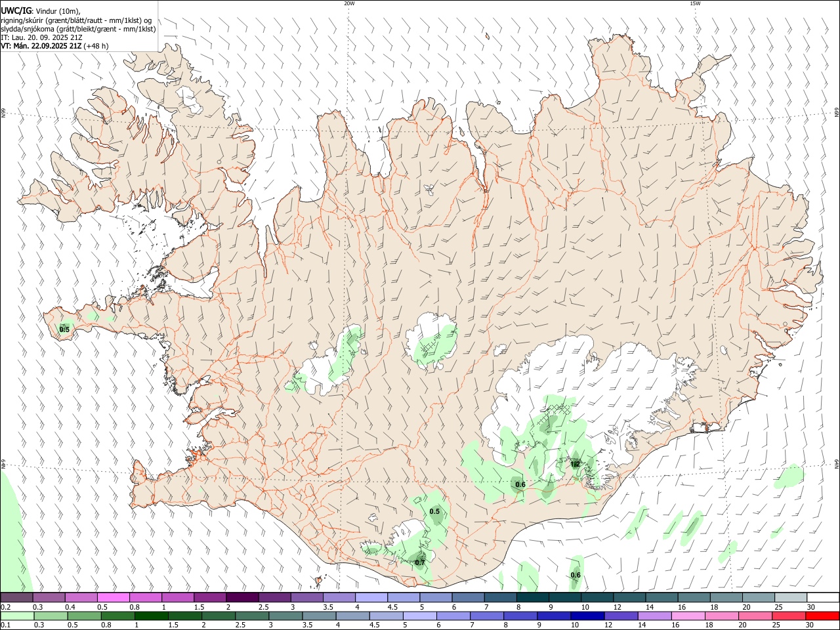Click the 0.5 value on the western peninsula tip
The height and width of the screenshot is (630, 840).
click(x=64, y=329)
